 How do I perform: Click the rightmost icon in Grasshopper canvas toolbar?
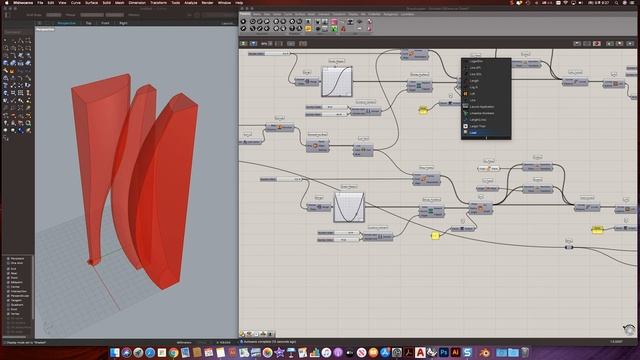631,43
